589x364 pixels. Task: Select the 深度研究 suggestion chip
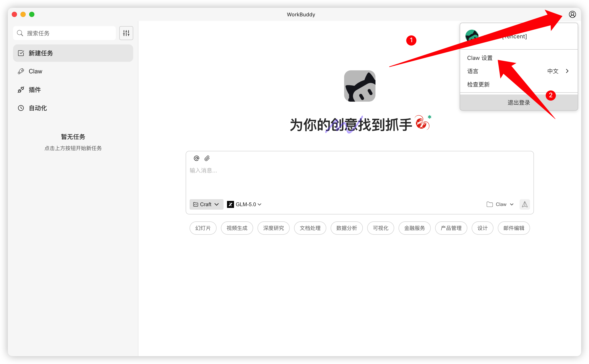[x=273, y=228]
